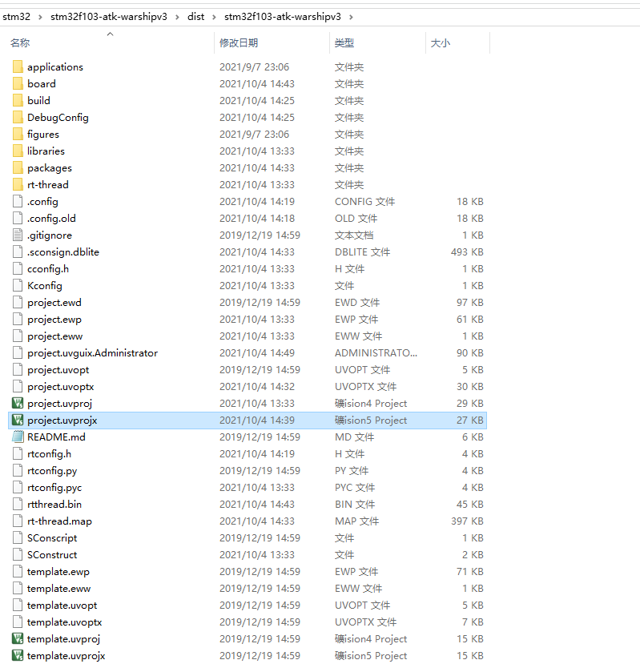Select the packages folder icon
Image resolution: width=640 pixels, height=672 pixels.
18,167
